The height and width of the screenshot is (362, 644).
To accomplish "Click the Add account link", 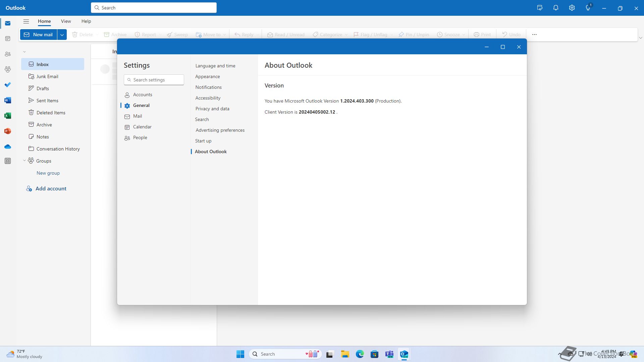I will 51,188.
